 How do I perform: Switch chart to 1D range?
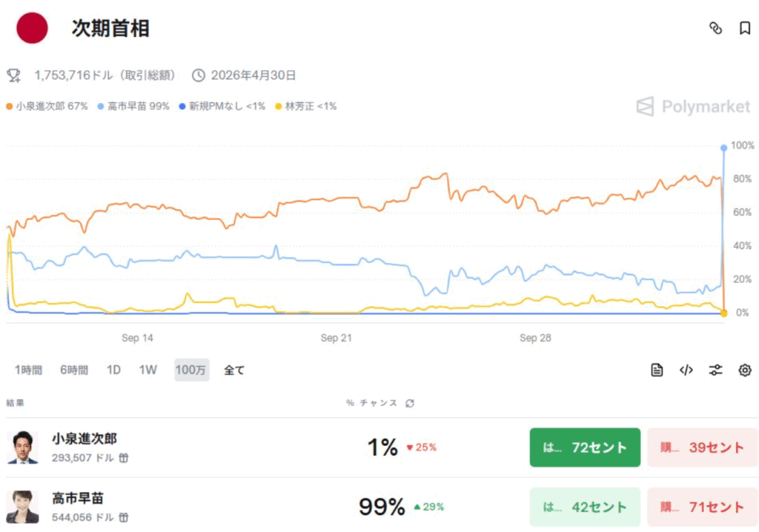coord(113,370)
